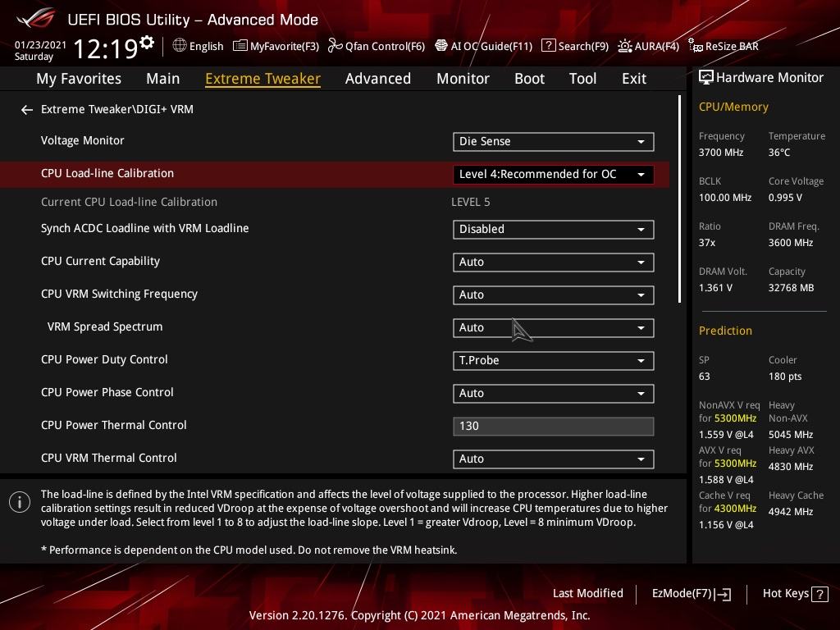Select the CPU Power Thermal Control label

tap(113, 425)
